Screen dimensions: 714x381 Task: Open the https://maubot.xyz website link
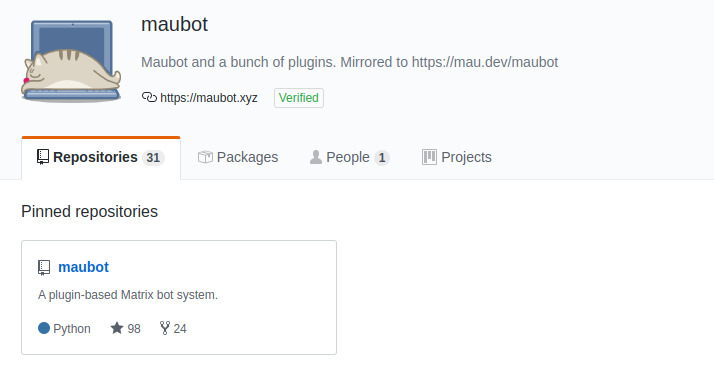click(x=209, y=98)
